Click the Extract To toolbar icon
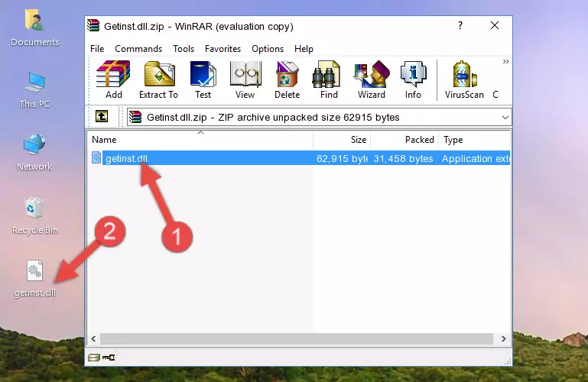This screenshot has height=382, width=588. pos(158,79)
